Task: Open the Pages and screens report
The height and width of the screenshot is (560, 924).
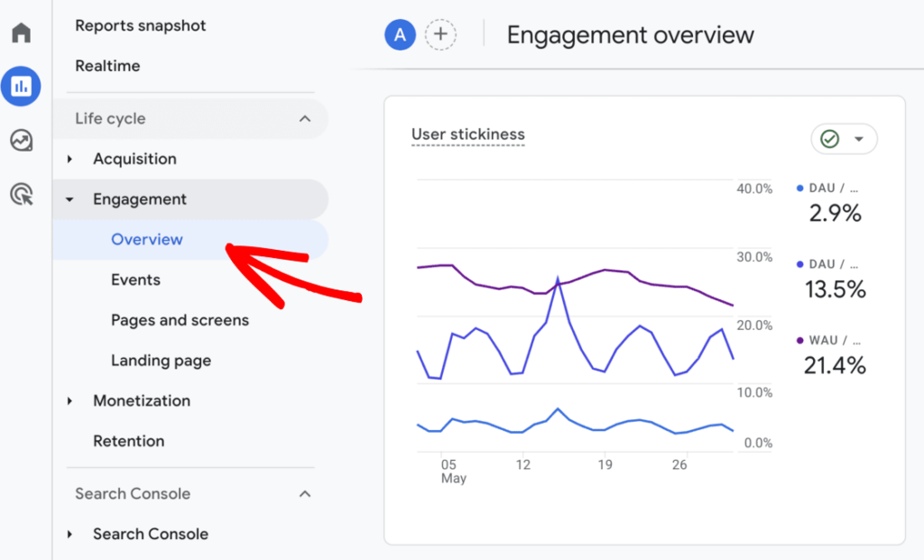Action: (x=180, y=320)
